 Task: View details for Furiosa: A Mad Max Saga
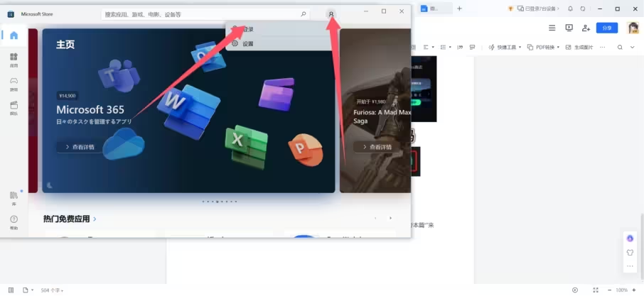coord(377,147)
